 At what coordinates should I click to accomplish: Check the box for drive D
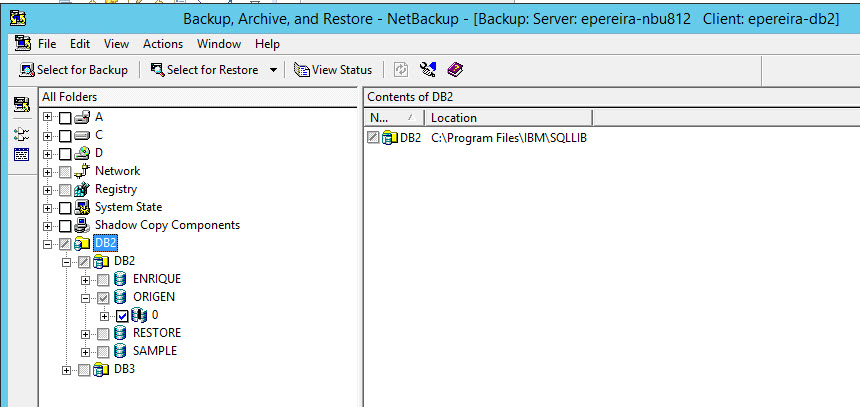click(x=65, y=154)
